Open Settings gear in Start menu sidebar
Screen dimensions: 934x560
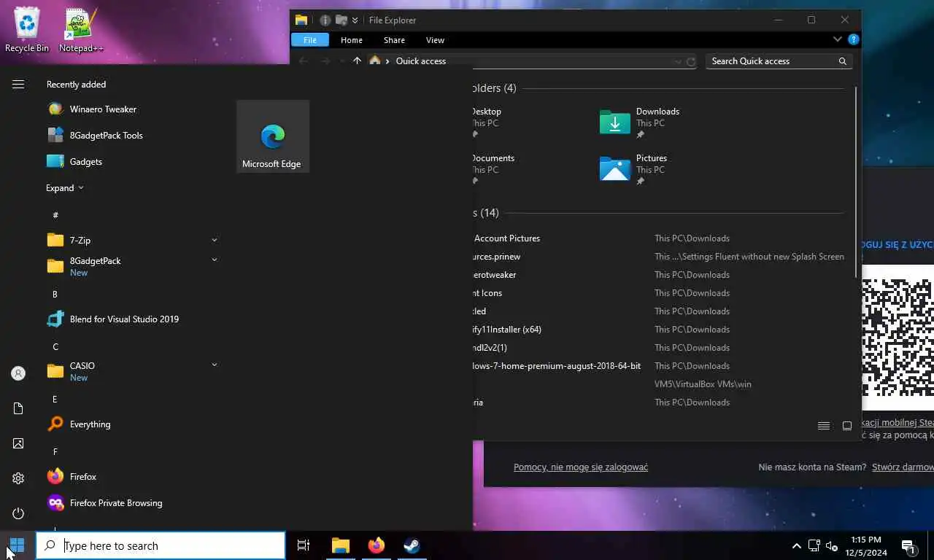point(18,478)
